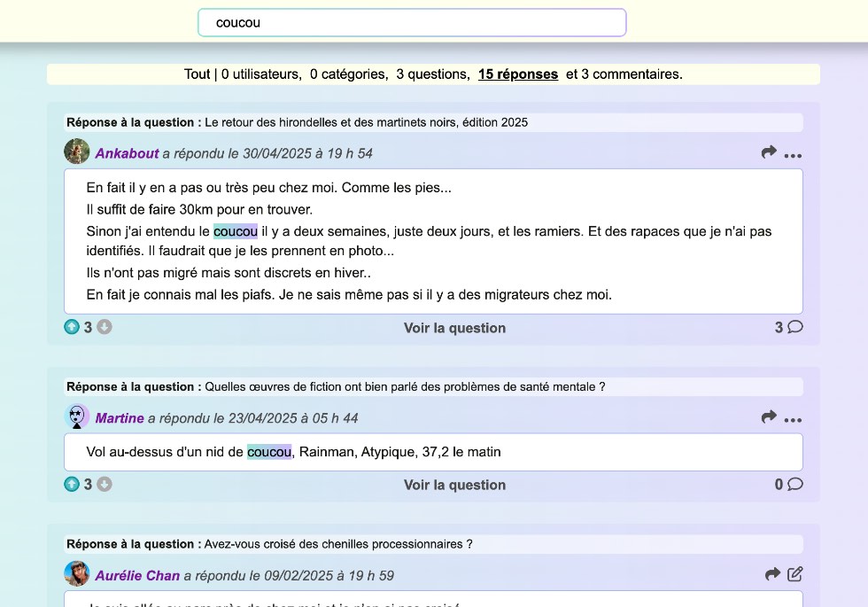Open more options menu on Martine's answer

tap(793, 419)
